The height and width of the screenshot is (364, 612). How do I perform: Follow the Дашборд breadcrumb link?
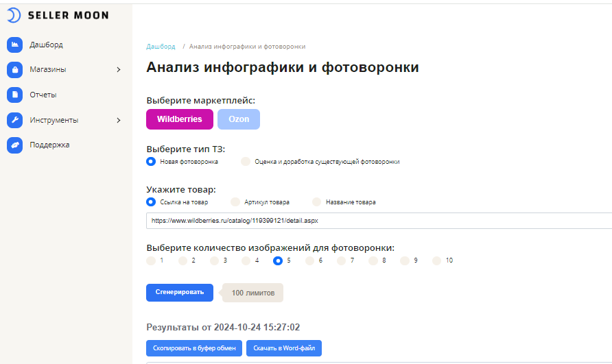coord(161,47)
